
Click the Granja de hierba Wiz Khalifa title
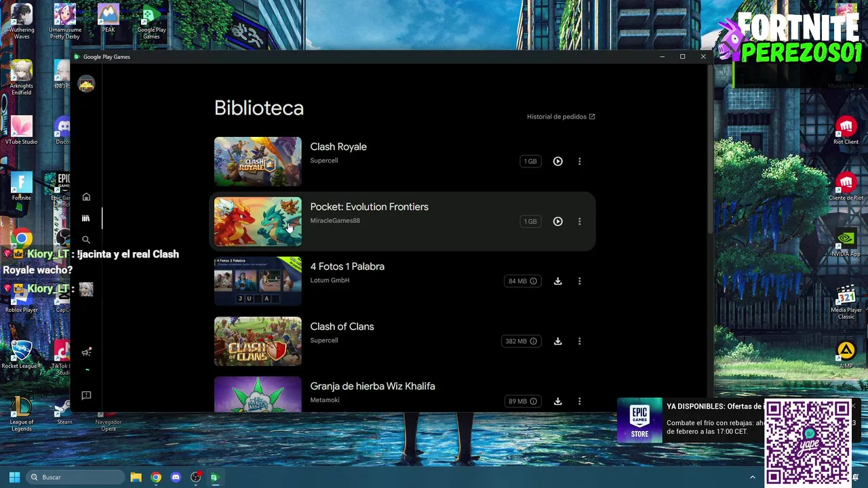[x=372, y=386]
